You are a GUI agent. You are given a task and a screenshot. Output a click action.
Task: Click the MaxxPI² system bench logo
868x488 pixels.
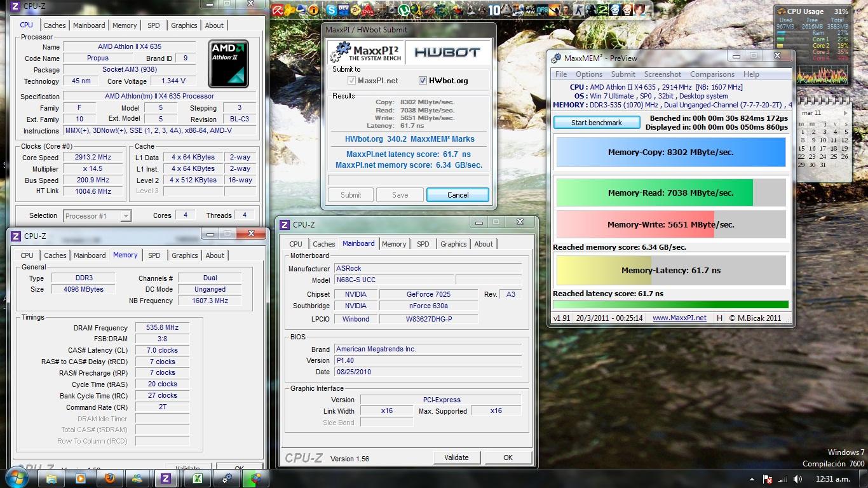coord(367,52)
